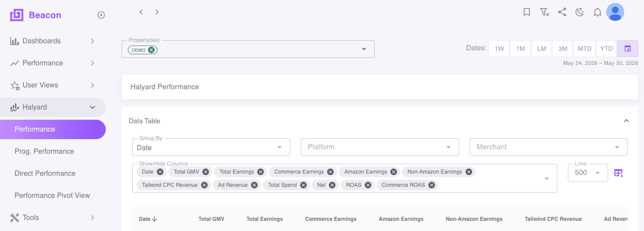This screenshot has width=644, height=231.
Task: Remove the Commerce Earnings column chip
Action: click(330, 172)
